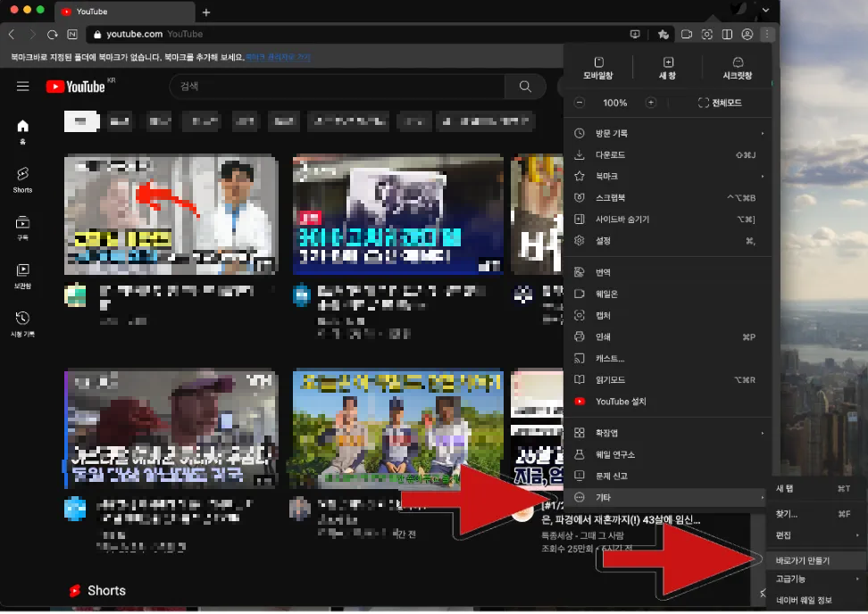868x614 pixels.
Task: Select 새 탭 in submenu
Action: click(x=818, y=489)
